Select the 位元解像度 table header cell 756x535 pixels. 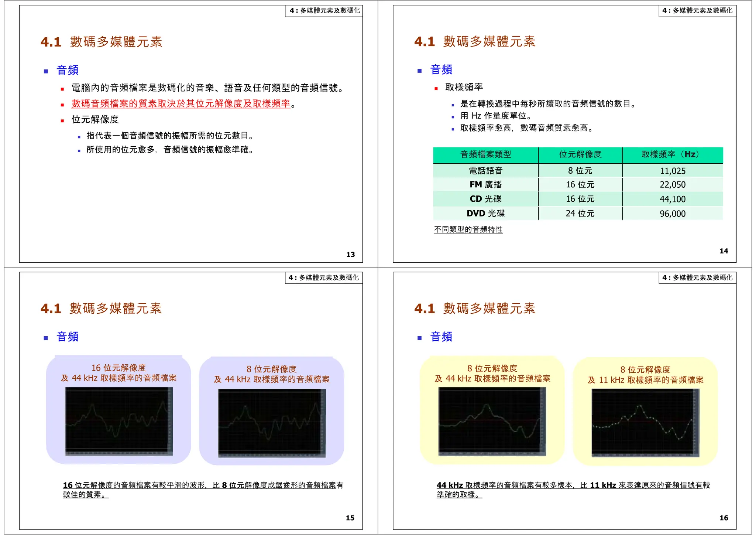point(580,154)
